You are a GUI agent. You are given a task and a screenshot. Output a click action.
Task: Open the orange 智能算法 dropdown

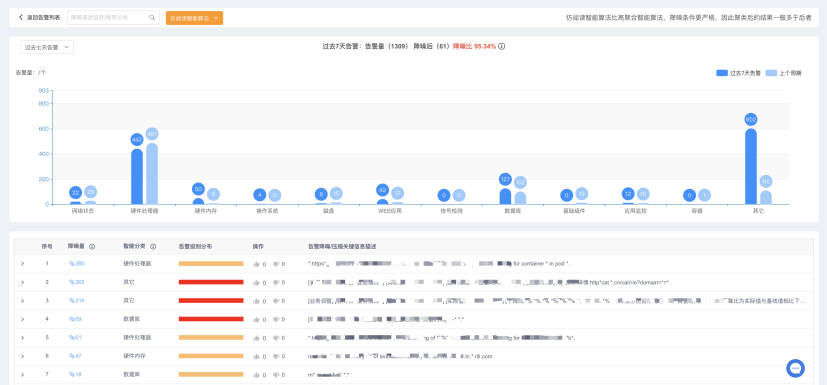(194, 18)
